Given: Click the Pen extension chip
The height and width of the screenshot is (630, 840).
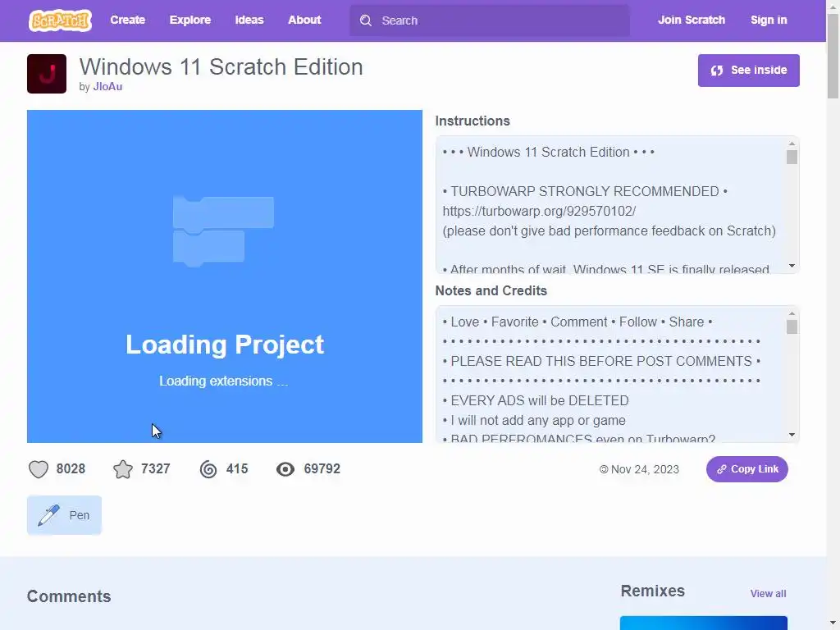Looking at the screenshot, I should 64,515.
